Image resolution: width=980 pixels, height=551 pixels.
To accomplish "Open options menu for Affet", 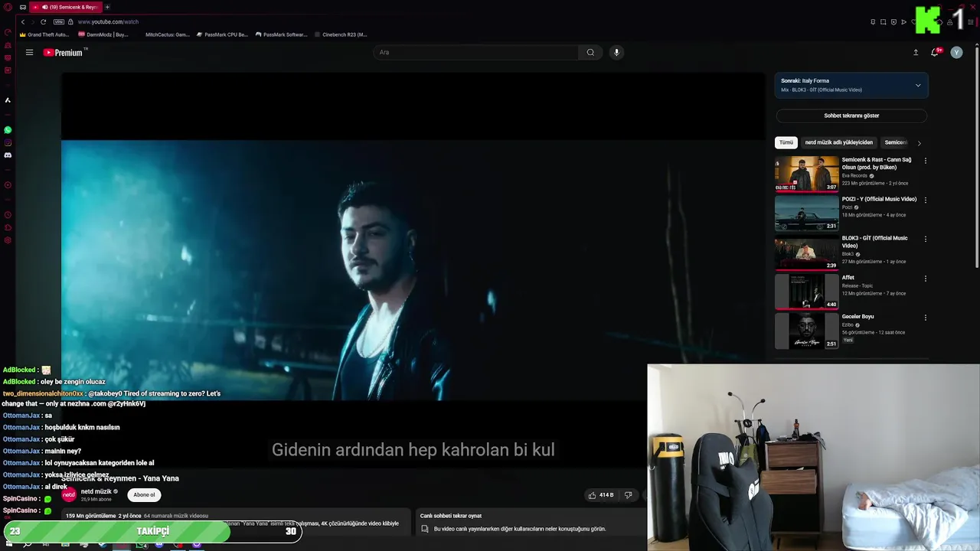I will click(925, 279).
